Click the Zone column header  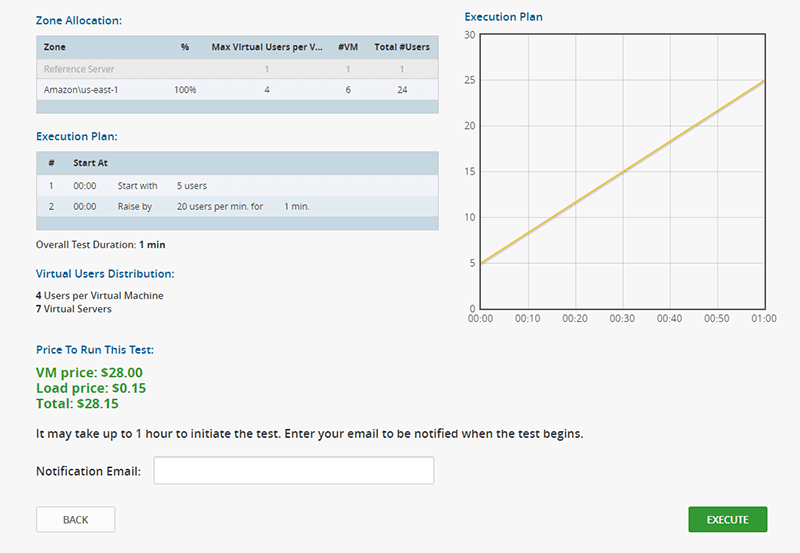click(x=56, y=47)
